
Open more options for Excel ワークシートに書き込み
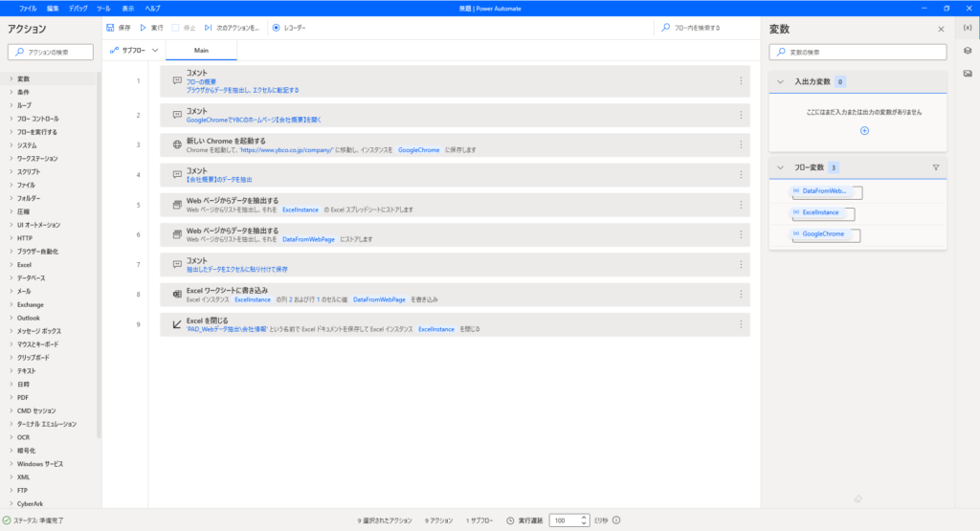[x=742, y=295]
